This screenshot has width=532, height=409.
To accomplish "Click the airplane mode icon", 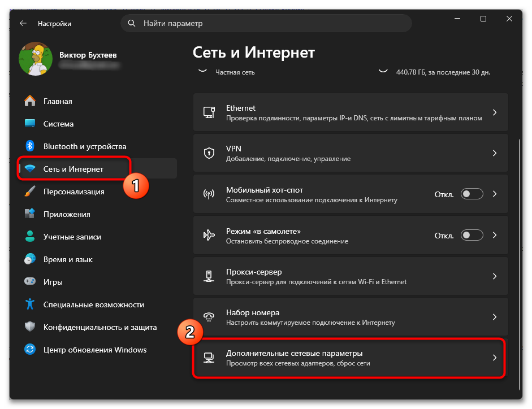I will point(209,235).
